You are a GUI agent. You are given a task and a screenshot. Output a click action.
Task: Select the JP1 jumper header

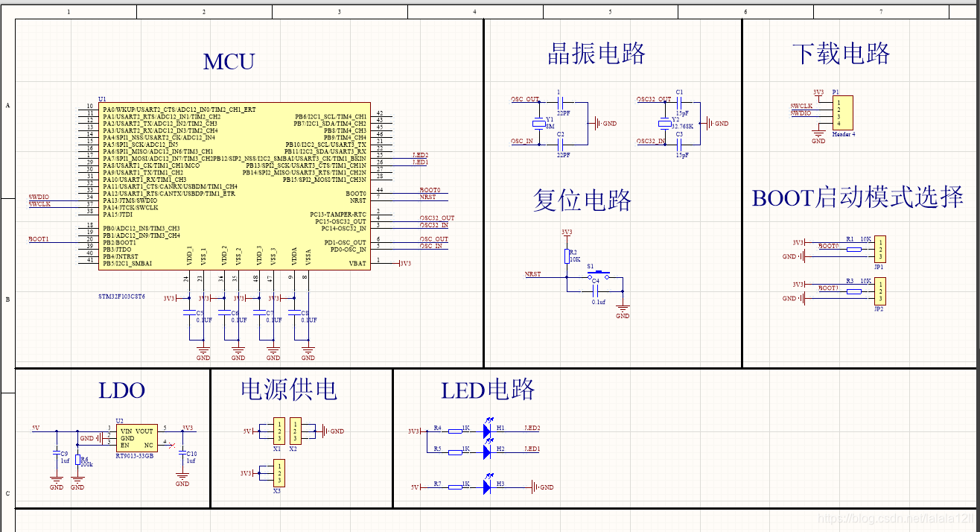[880, 250]
